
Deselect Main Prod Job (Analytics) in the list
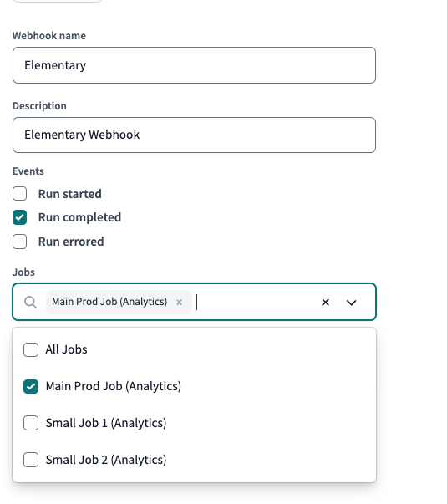click(x=31, y=386)
